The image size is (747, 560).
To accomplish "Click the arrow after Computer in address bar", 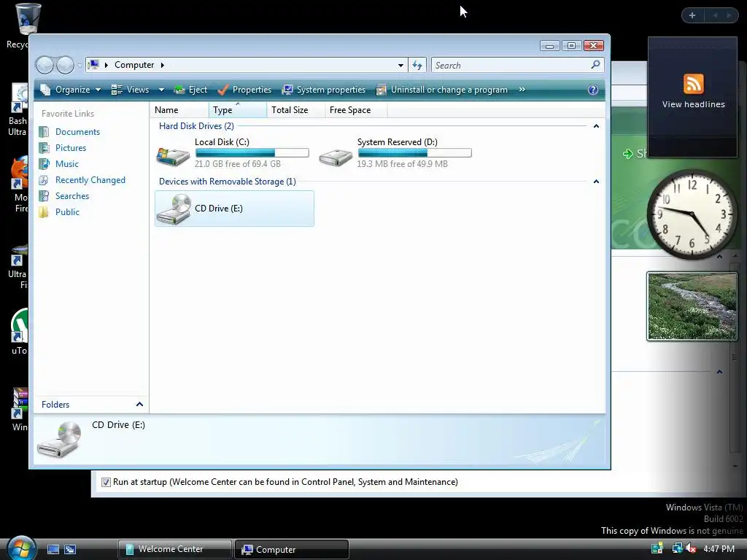I will [x=163, y=65].
